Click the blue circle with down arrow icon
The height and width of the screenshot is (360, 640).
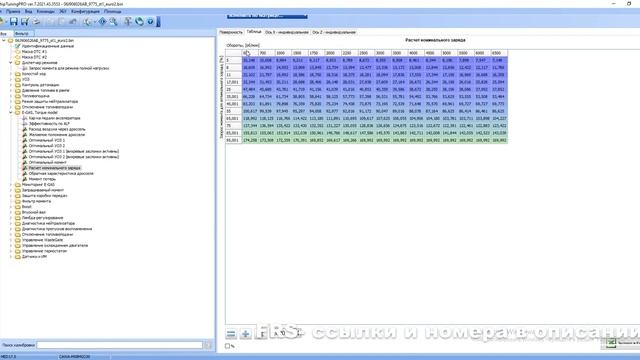[150, 21]
